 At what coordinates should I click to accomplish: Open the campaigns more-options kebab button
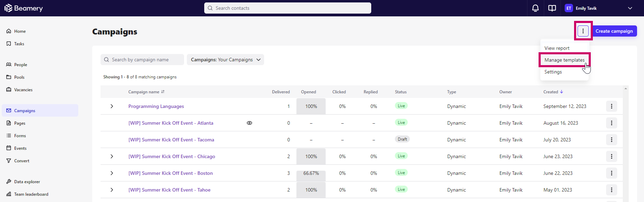click(583, 31)
